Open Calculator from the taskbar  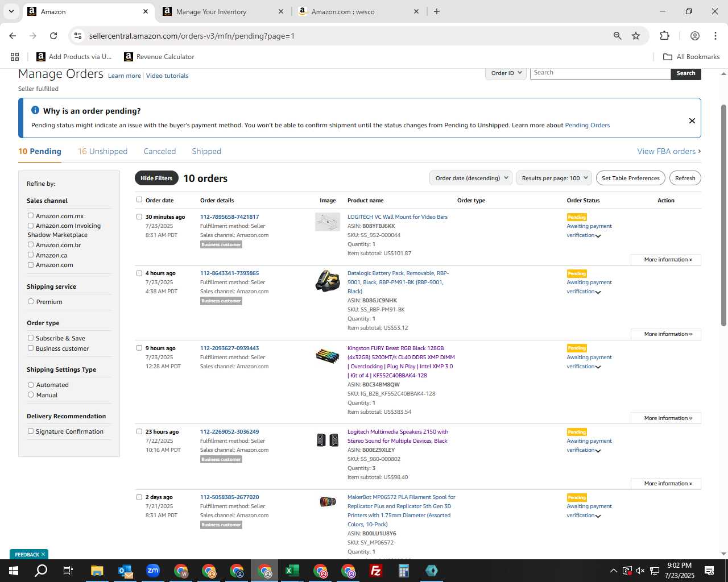[x=404, y=571]
